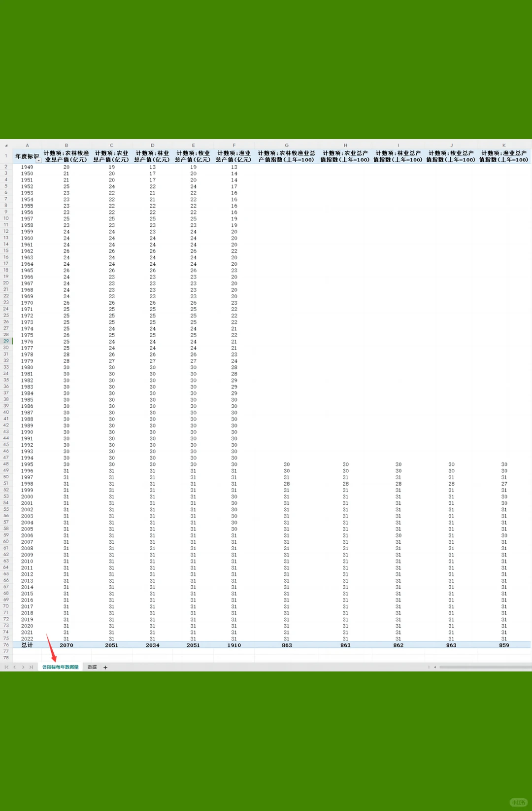Viewport: 532px width, 811px height.
Task: Select column D header
Action: click(x=152, y=145)
